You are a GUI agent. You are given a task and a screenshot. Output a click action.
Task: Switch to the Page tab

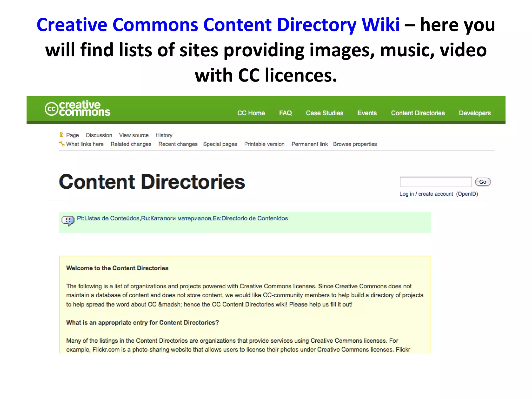(72, 135)
